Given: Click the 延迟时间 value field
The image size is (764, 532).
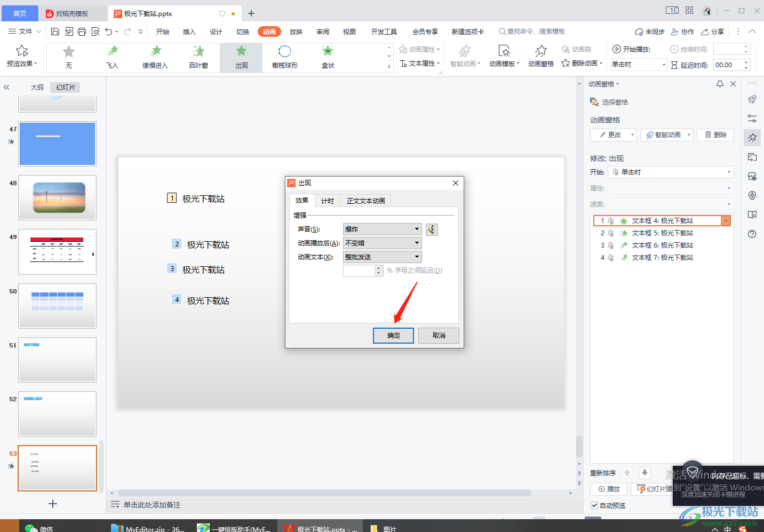Looking at the screenshot, I should click(x=728, y=65).
